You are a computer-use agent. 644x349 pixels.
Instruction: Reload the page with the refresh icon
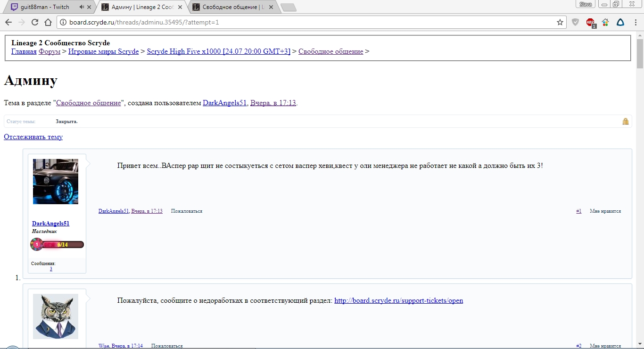pyautogui.click(x=34, y=22)
